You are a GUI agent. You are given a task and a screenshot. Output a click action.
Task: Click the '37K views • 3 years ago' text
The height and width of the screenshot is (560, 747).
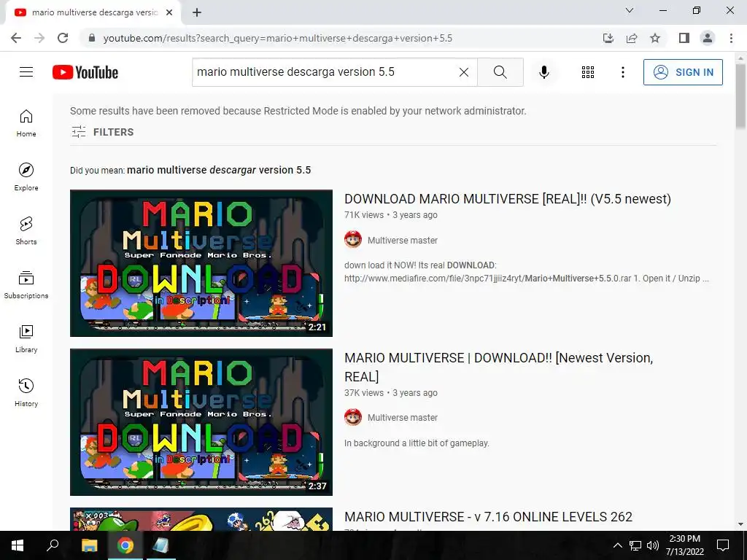click(x=391, y=393)
